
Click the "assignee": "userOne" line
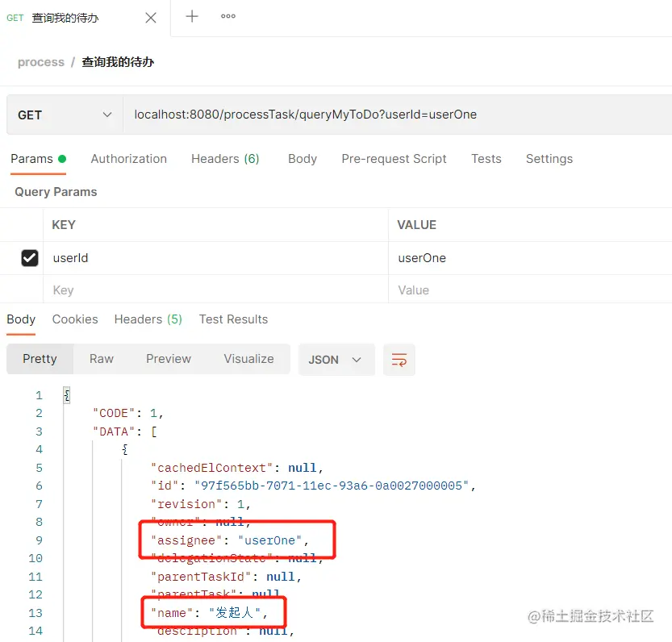click(x=229, y=540)
